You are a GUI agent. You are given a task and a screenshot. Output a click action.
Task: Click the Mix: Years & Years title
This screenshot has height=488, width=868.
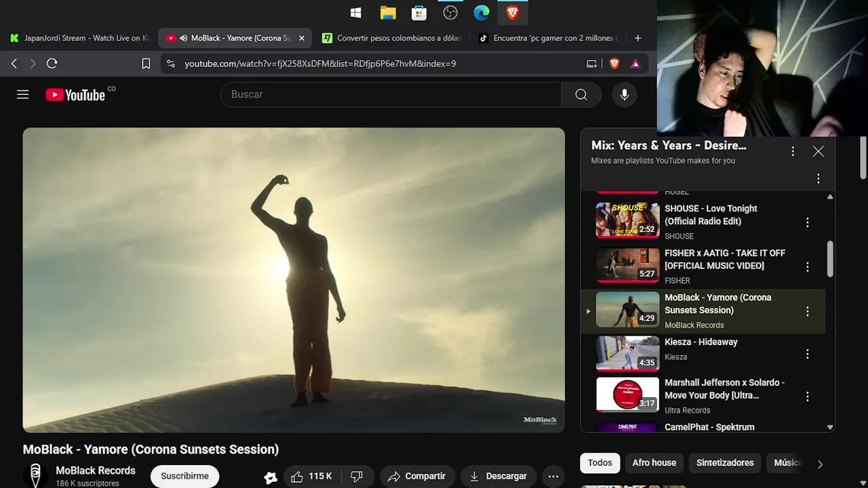pos(669,145)
